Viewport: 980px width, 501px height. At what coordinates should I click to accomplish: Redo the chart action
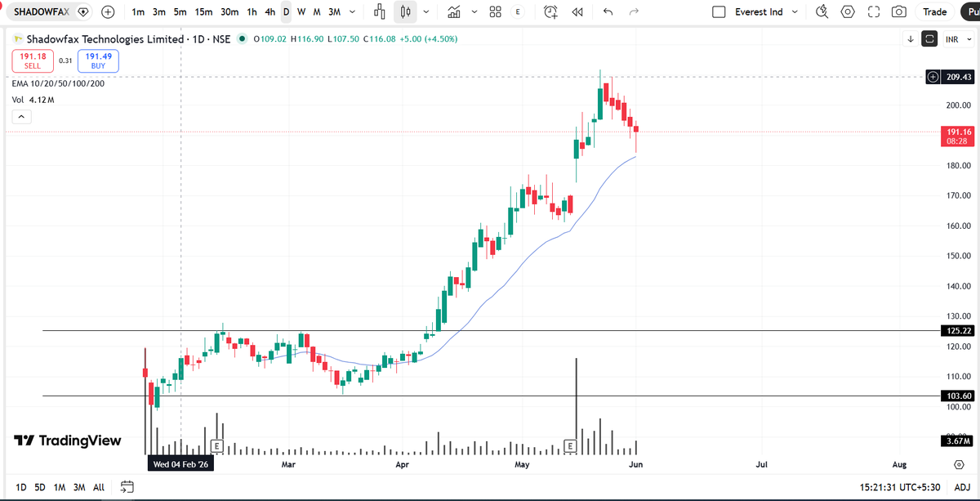(x=633, y=11)
